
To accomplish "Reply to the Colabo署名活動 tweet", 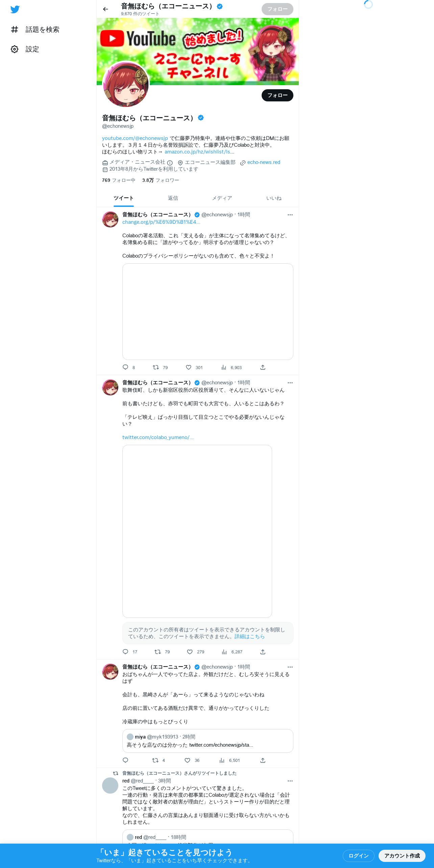I will pos(125,367).
